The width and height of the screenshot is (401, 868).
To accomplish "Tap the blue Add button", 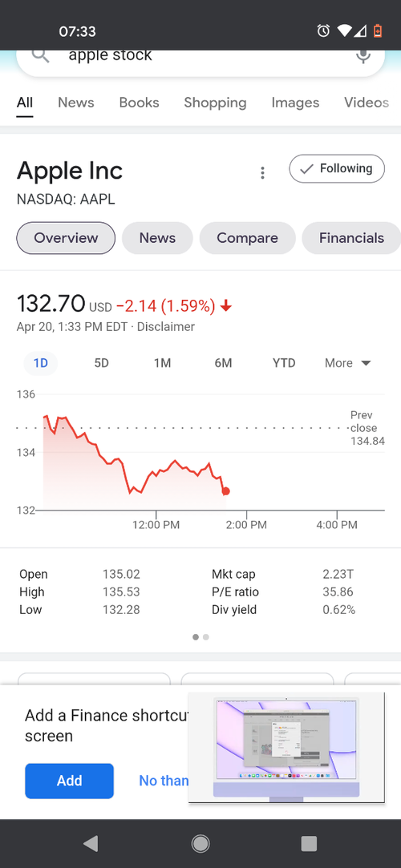I will 69,781.
